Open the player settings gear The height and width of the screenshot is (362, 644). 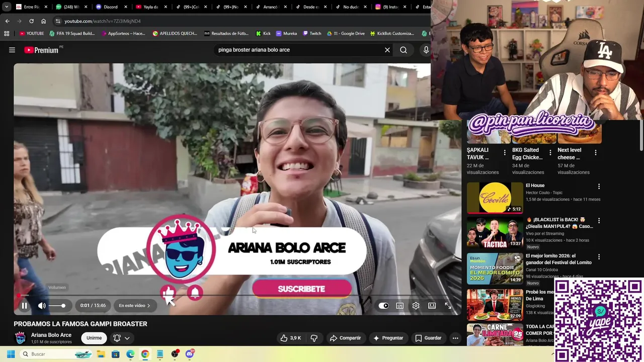(416, 306)
